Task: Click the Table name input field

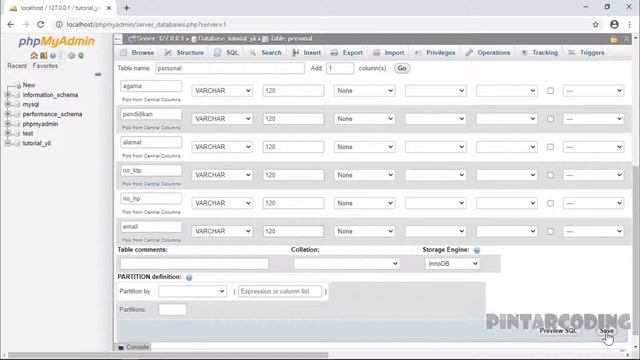Action: [x=230, y=68]
